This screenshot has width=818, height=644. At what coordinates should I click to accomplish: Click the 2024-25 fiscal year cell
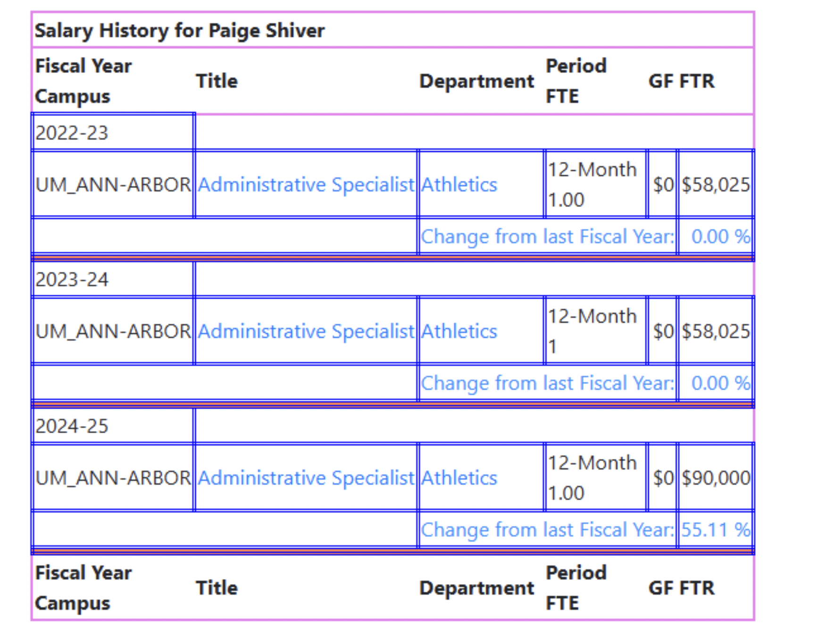point(72,426)
